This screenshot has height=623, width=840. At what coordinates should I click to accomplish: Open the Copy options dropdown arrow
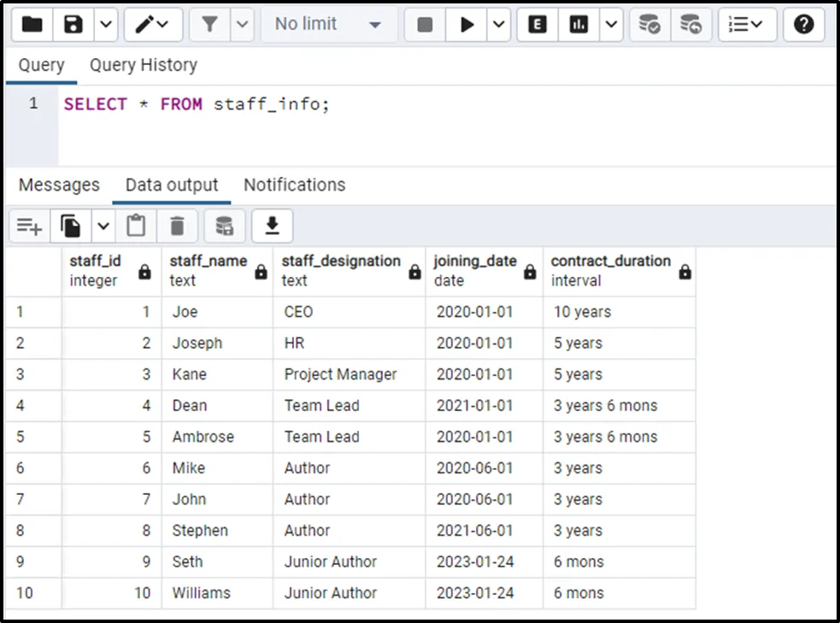click(103, 226)
